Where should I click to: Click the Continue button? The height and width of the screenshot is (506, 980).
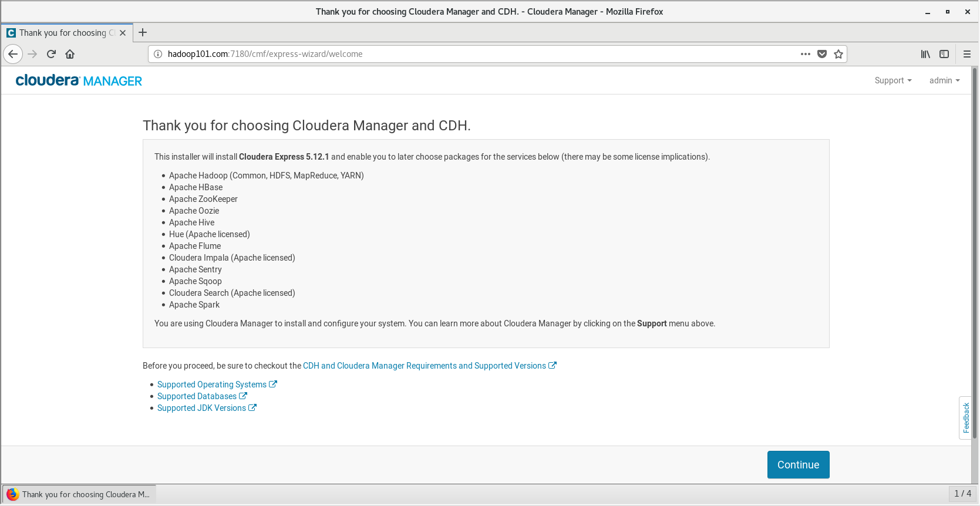point(798,465)
